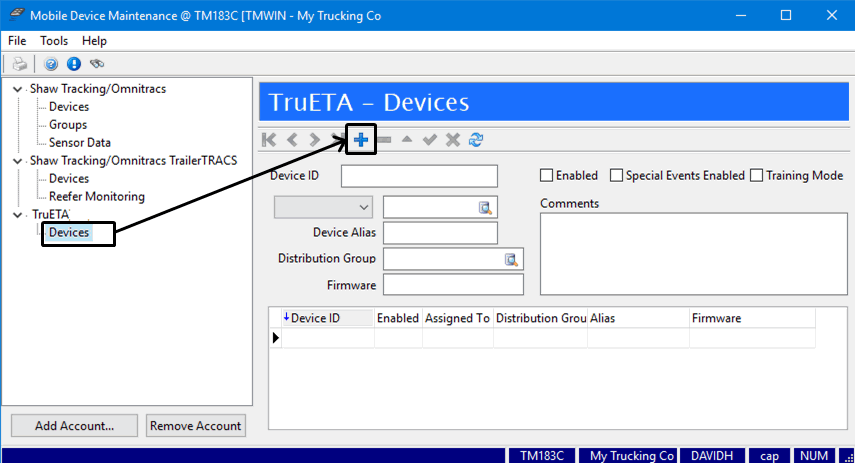Open the help question-mark icon
The image size is (855, 463).
(x=51, y=64)
